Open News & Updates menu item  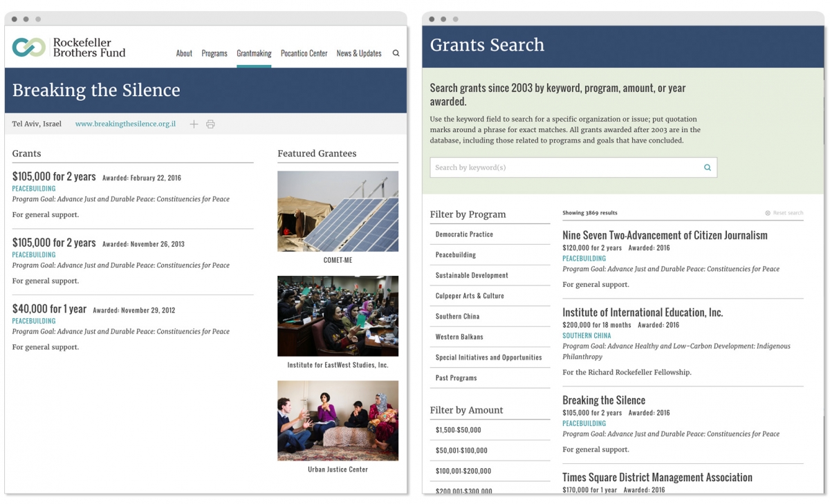point(359,53)
